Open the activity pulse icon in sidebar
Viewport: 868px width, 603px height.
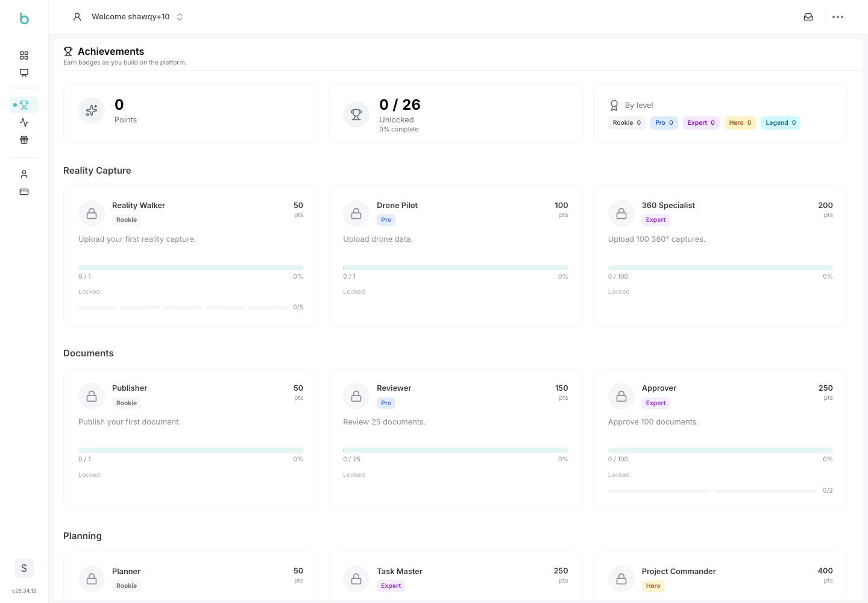24,122
